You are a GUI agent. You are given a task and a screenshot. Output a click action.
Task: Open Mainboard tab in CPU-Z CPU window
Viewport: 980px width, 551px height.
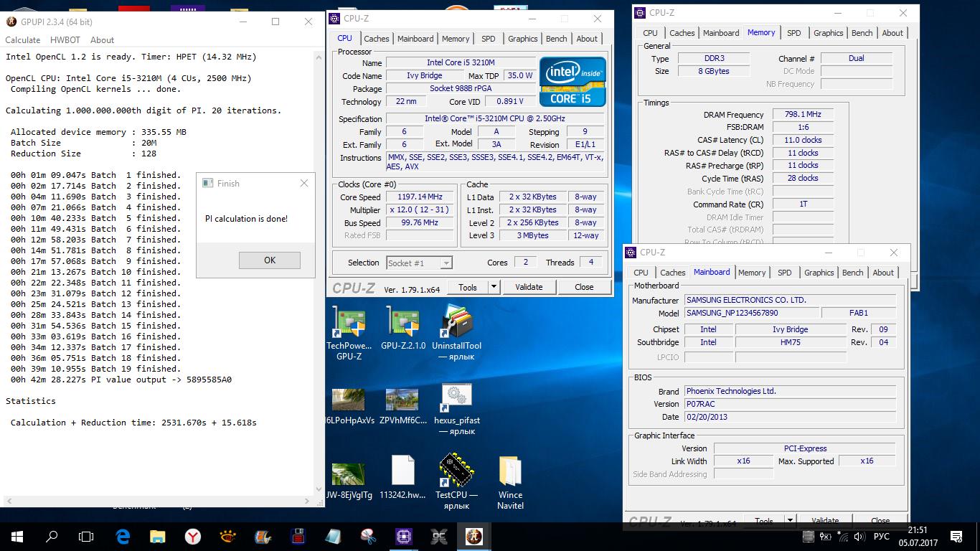[x=415, y=39]
